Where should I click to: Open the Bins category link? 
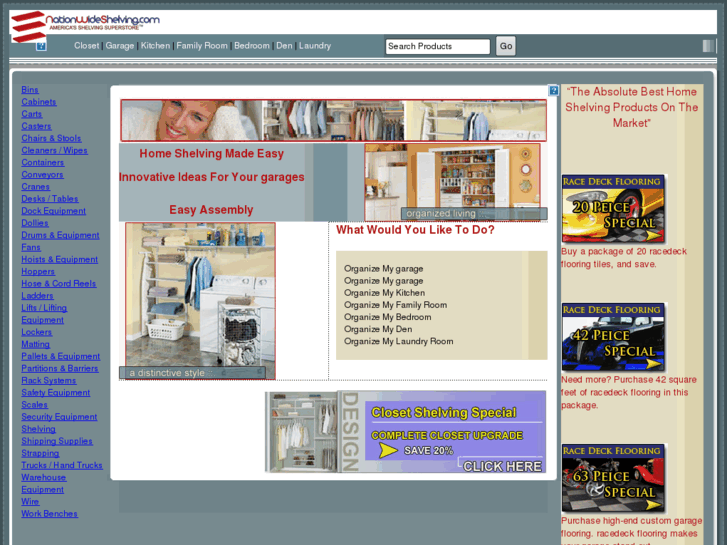click(30, 90)
